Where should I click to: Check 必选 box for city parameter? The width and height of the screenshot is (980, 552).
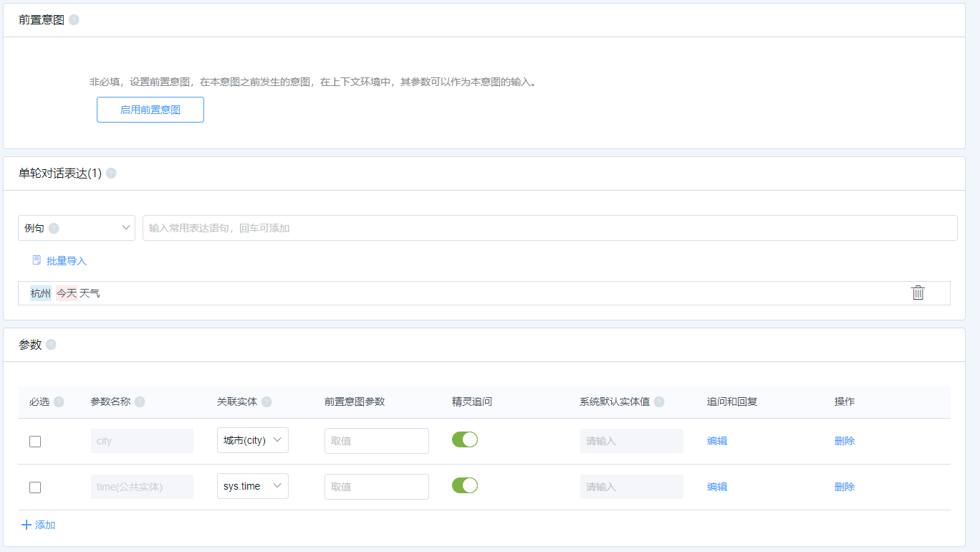tap(35, 442)
